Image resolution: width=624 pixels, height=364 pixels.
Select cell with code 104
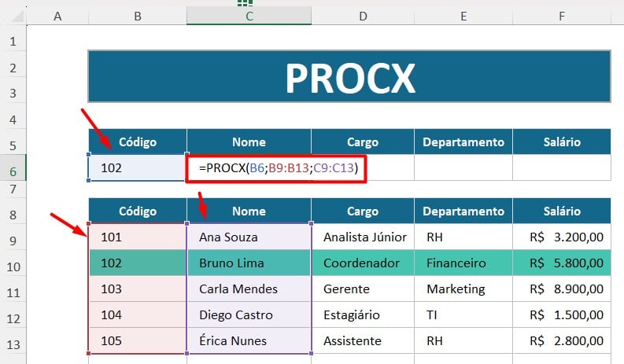(137, 314)
